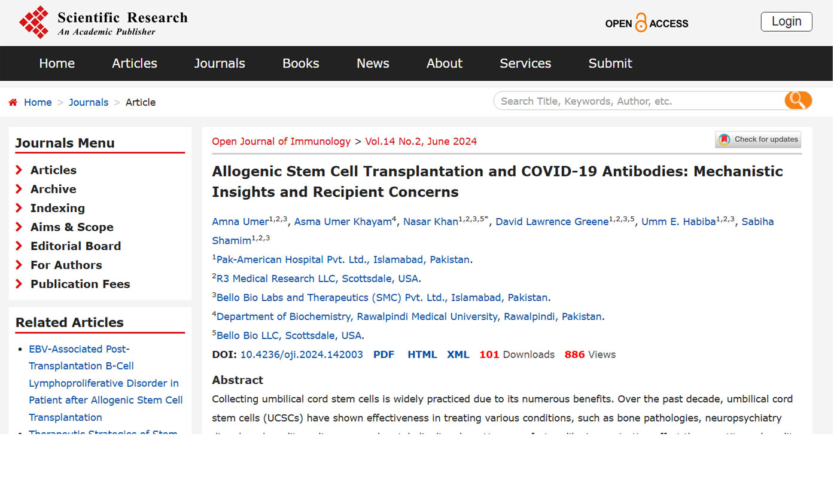Download the article PDF
Screen dimensions: 837x504
click(384, 355)
